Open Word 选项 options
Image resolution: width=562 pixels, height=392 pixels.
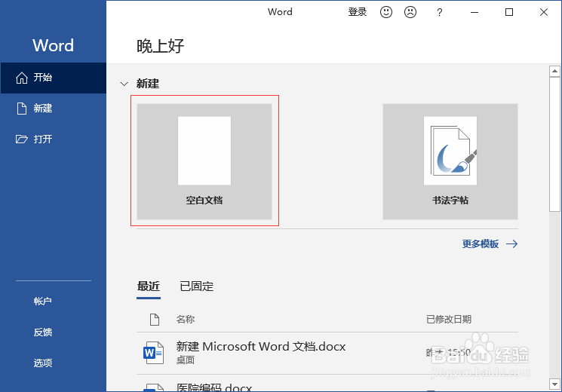pos(43,363)
